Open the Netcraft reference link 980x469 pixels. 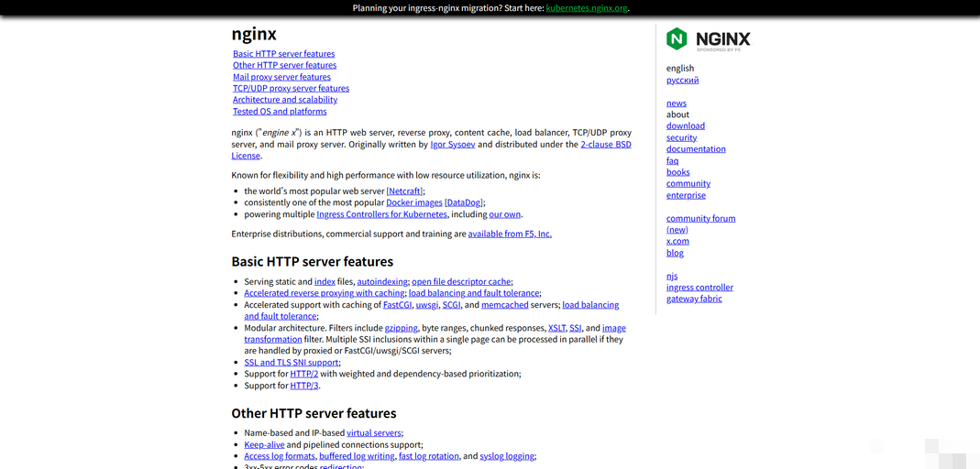405,191
